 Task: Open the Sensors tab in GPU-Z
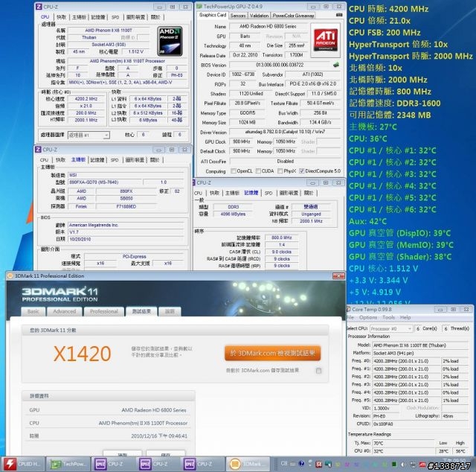tap(238, 16)
